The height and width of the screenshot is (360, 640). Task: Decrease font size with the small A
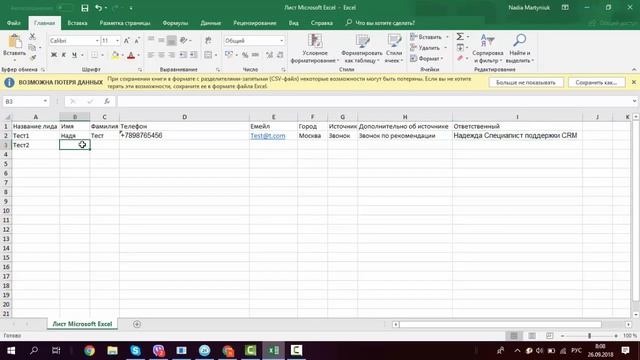pos(137,41)
